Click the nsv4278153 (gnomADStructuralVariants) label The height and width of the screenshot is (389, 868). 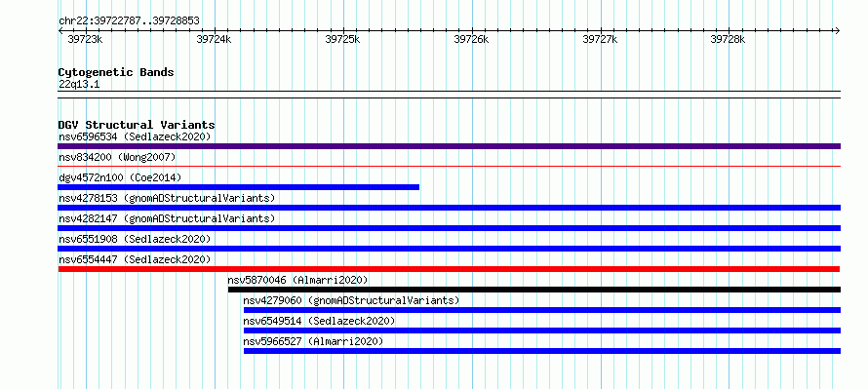coord(167,198)
